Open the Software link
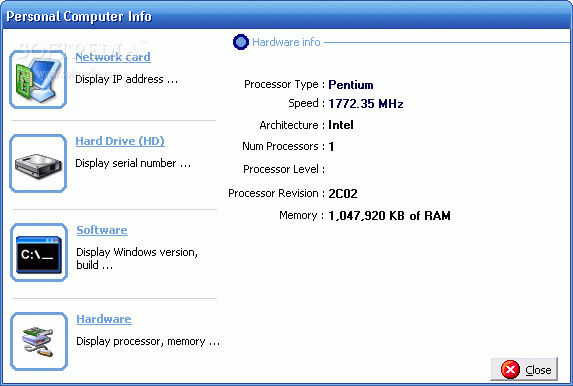573x386 pixels. point(102,230)
